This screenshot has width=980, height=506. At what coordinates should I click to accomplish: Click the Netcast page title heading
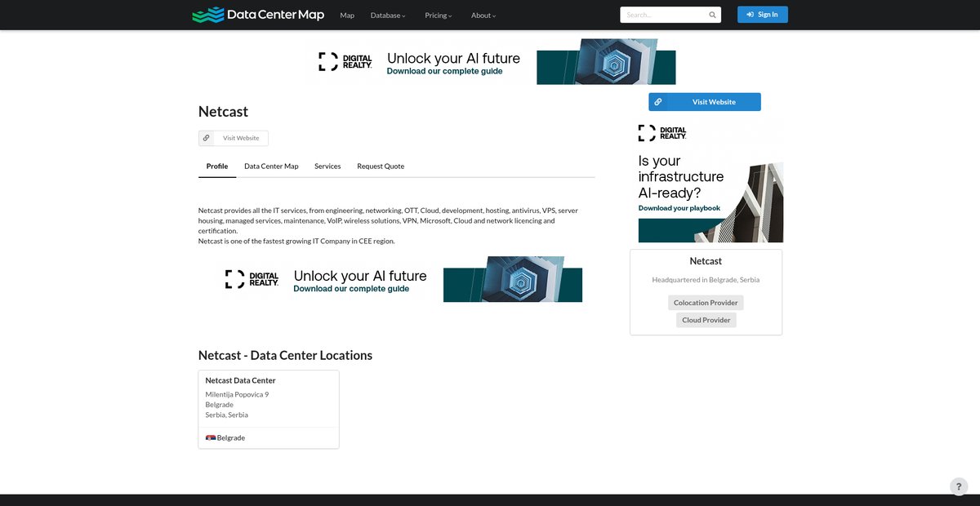point(223,112)
